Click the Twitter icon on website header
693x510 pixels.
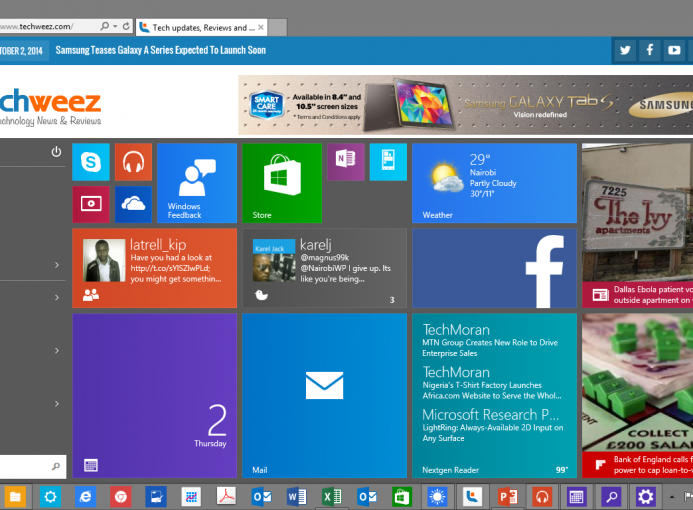pyautogui.click(x=625, y=50)
